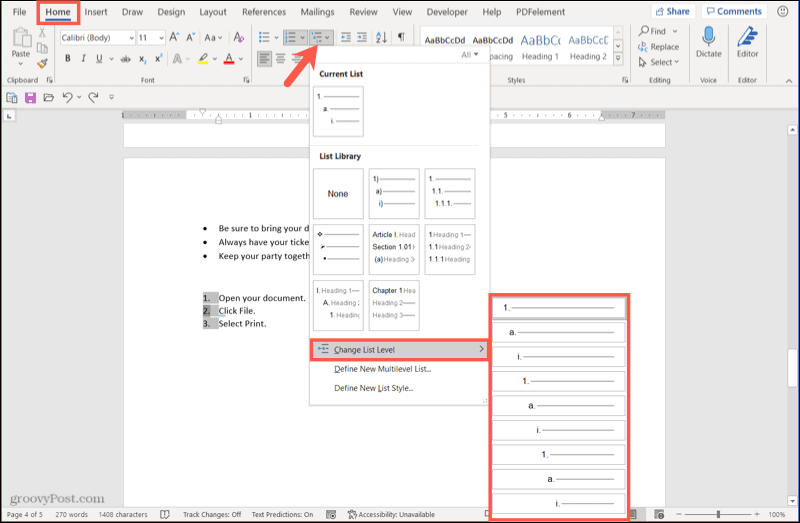Click the Dictate microphone icon
Screen dimensions: 800x523
[708, 36]
